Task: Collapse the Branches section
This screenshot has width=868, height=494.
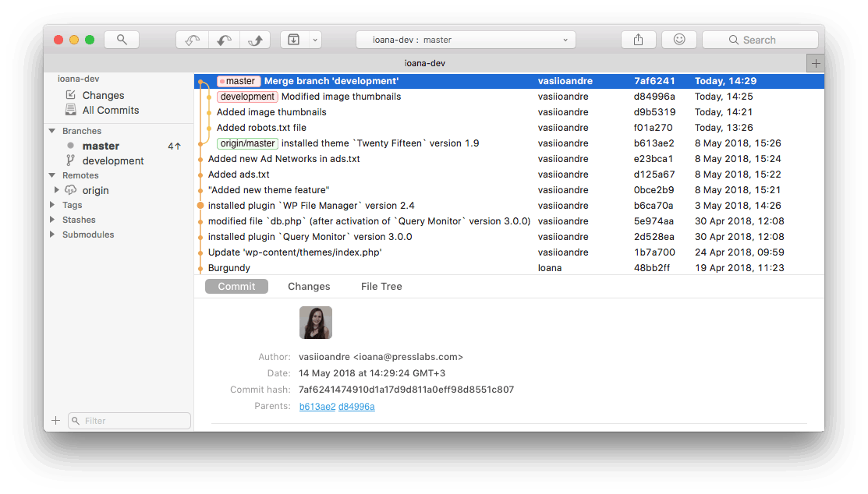Action: [x=52, y=131]
